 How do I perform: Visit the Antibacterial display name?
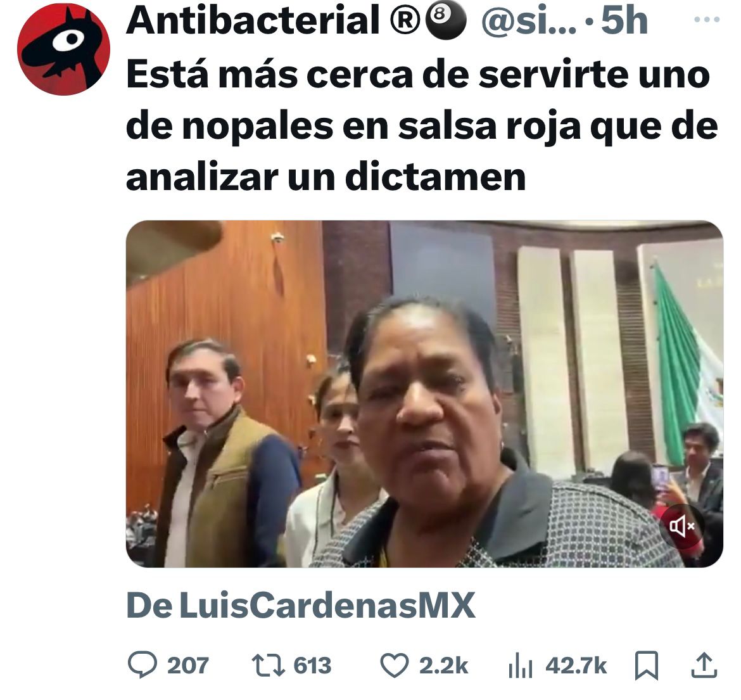(253, 21)
